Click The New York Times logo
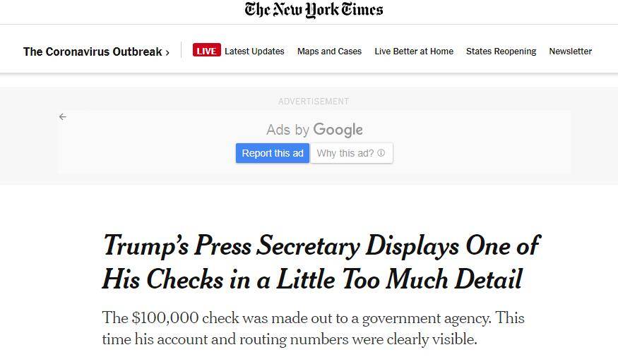Screen dimensions: 618x364 point(314,10)
